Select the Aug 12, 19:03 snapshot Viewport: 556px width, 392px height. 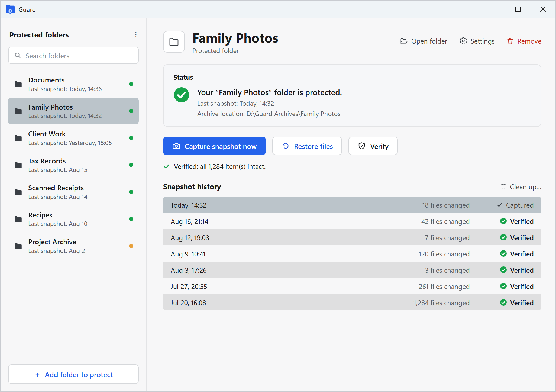point(352,237)
